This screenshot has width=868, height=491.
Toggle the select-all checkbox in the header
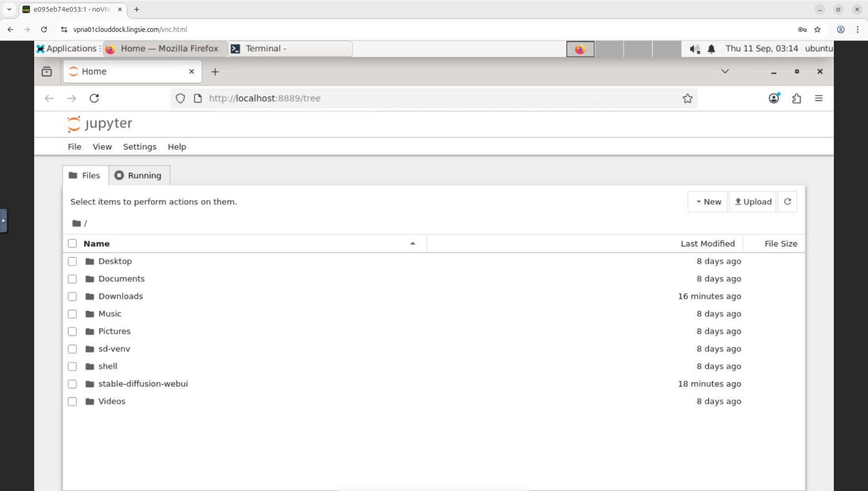point(72,243)
